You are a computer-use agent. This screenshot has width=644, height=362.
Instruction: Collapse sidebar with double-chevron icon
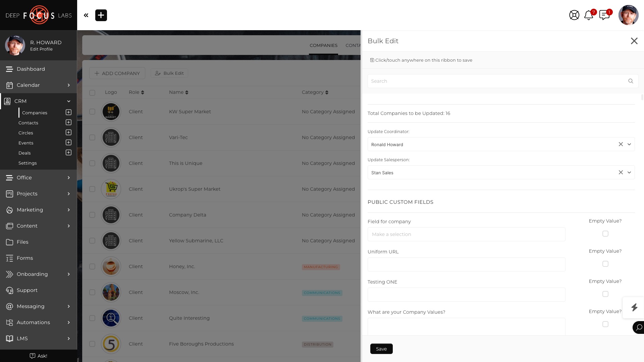point(86,15)
